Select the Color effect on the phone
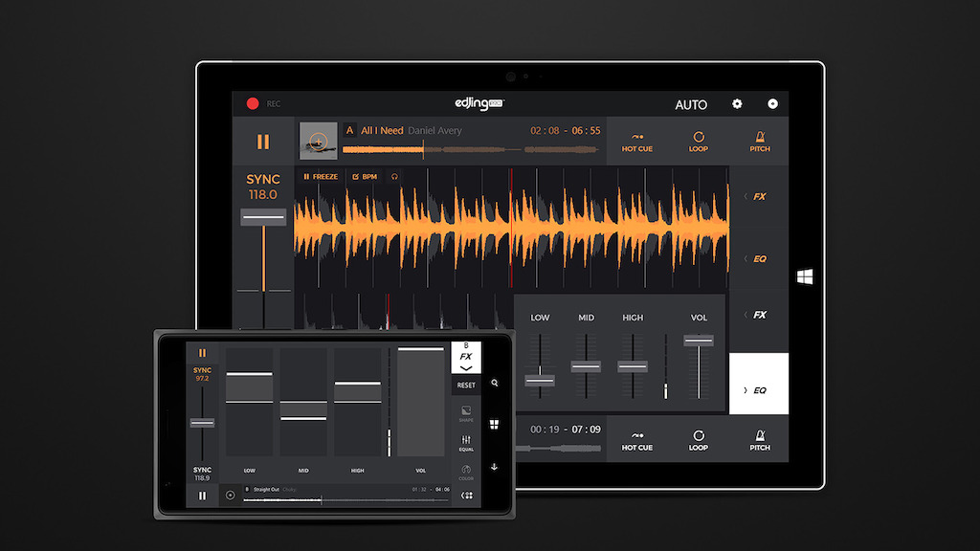This screenshot has height=551, width=980. pyautogui.click(x=466, y=473)
